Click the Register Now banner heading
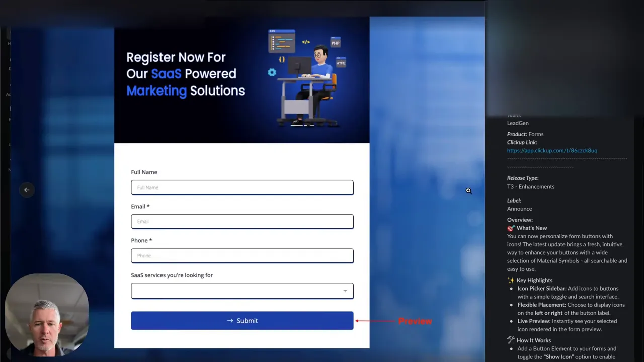The width and height of the screenshot is (644, 362). (x=185, y=74)
